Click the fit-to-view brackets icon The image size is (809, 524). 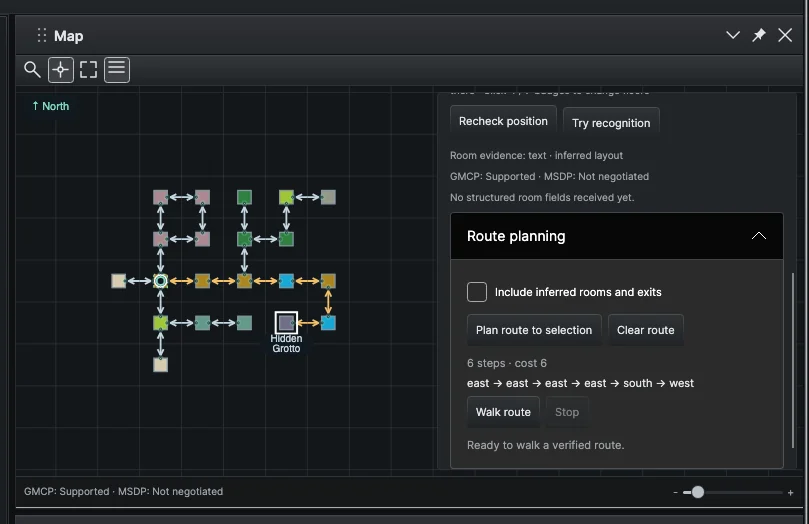pos(88,70)
